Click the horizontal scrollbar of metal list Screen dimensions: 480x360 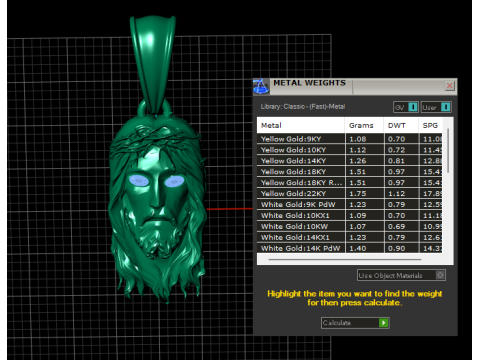click(345, 259)
